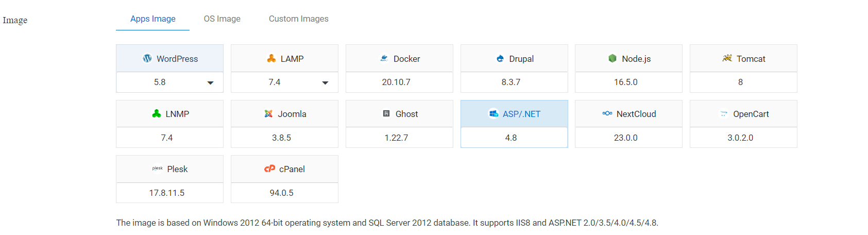868x235 pixels.
Task: Click the Joomla logo icon
Action: (x=268, y=113)
